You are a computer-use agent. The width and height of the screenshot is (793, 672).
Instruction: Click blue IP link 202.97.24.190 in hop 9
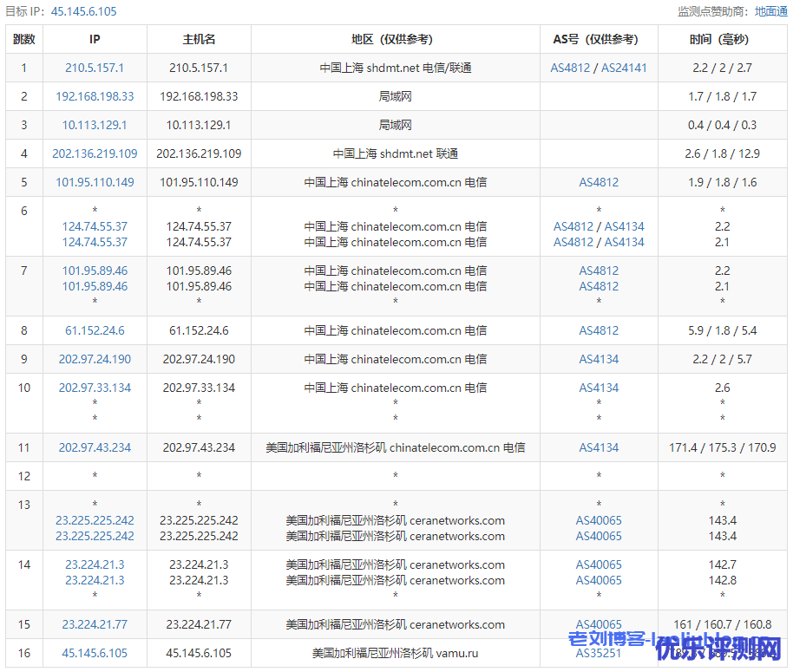[x=95, y=359]
